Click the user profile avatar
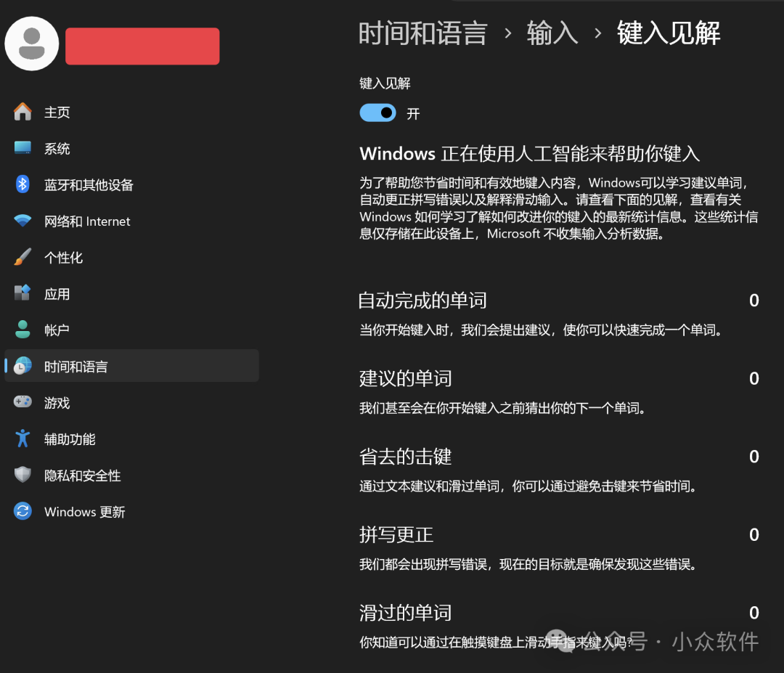The height and width of the screenshot is (673, 784). pos(31,44)
